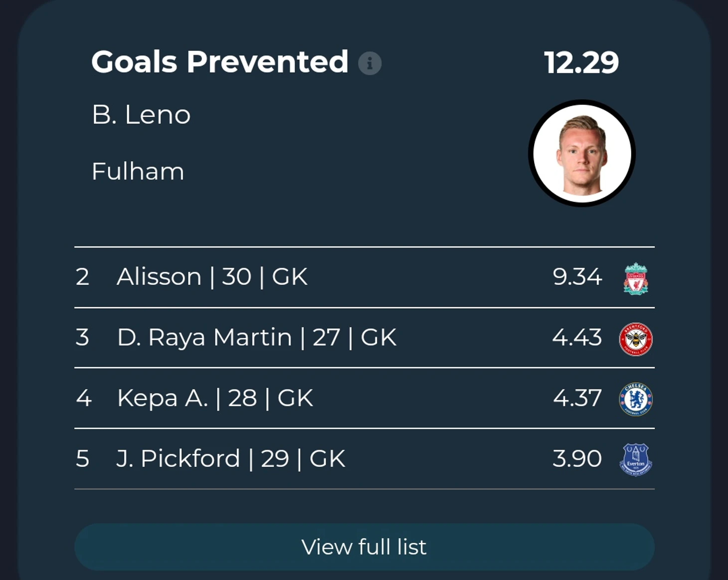Screen dimensions: 728x580
Task: Open B. Leno's player photo
Action: click(x=581, y=154)
